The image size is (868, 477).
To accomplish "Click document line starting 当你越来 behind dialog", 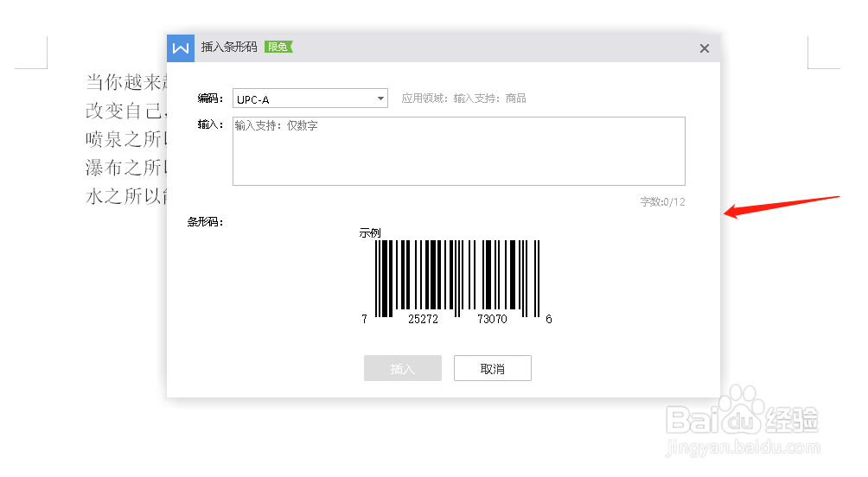I will tap(126, 82).
